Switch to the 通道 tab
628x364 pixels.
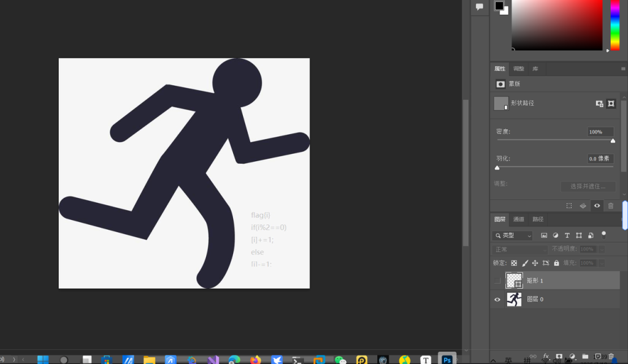pyautogui.click(x=519, y=219)
